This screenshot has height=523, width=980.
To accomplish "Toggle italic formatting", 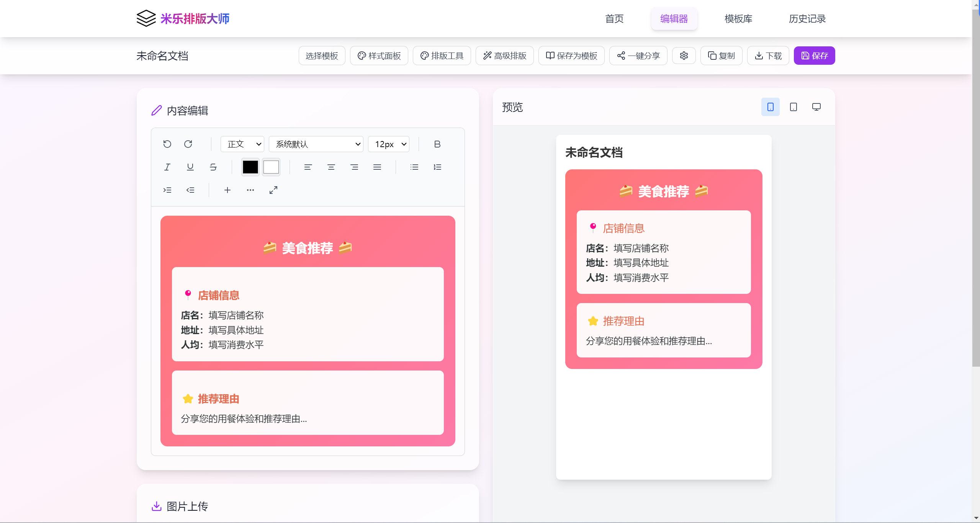I will click(x=167, y=167).
